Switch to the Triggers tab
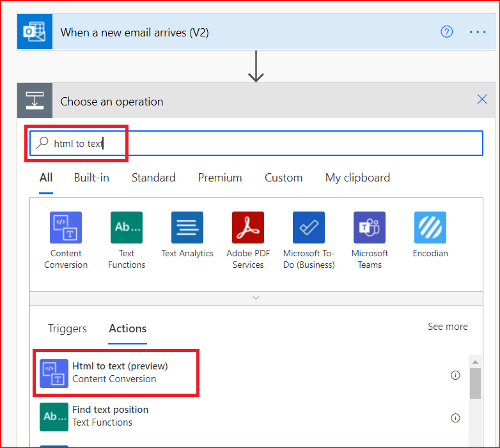 point(67,328)
